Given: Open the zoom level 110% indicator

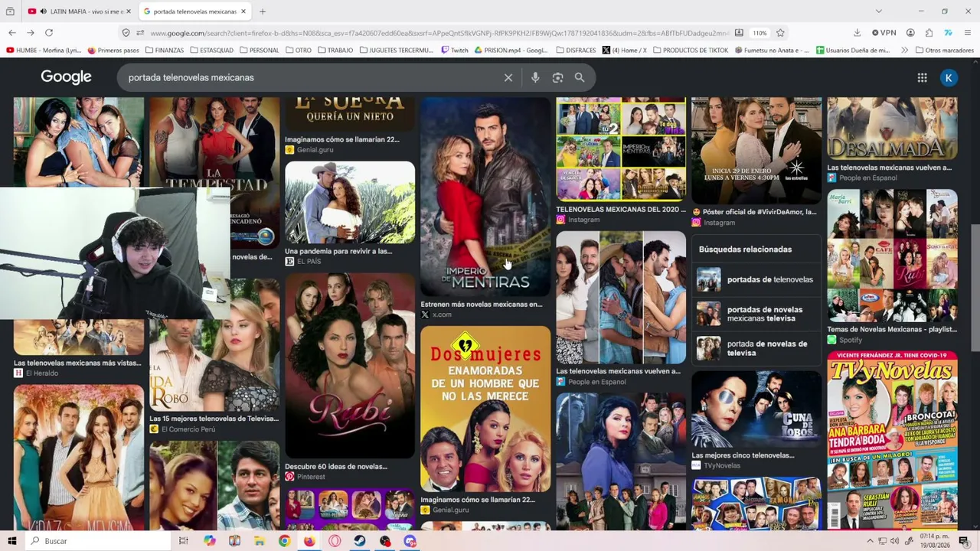Looking at the screenshot, I should pos(759,33).
